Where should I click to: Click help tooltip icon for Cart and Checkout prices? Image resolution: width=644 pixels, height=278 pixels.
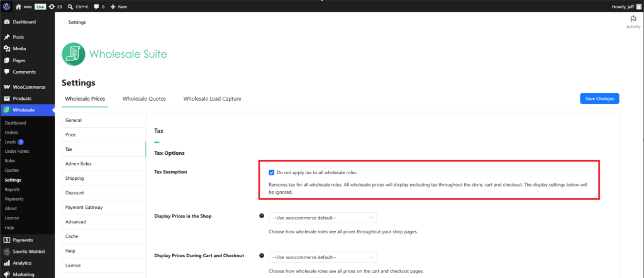[262, 255]
